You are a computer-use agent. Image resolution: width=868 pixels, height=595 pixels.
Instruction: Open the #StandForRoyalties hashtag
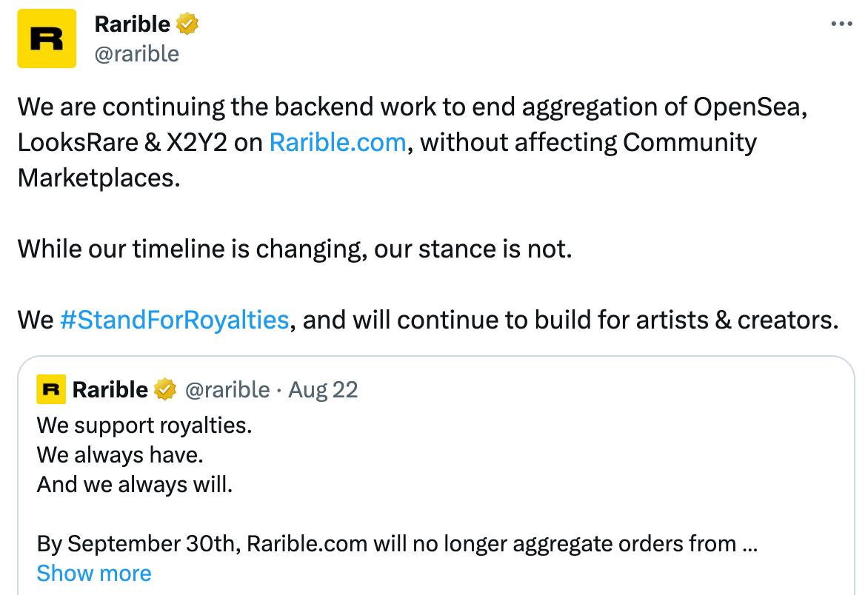tap(173, 320)
